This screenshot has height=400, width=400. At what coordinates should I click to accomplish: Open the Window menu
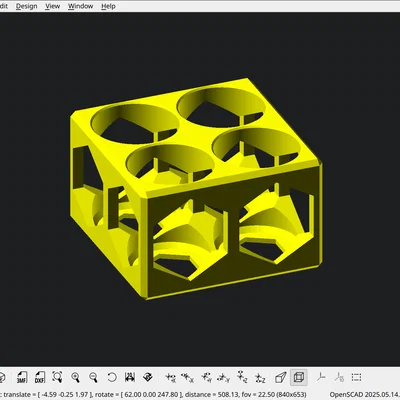point(80,6)
